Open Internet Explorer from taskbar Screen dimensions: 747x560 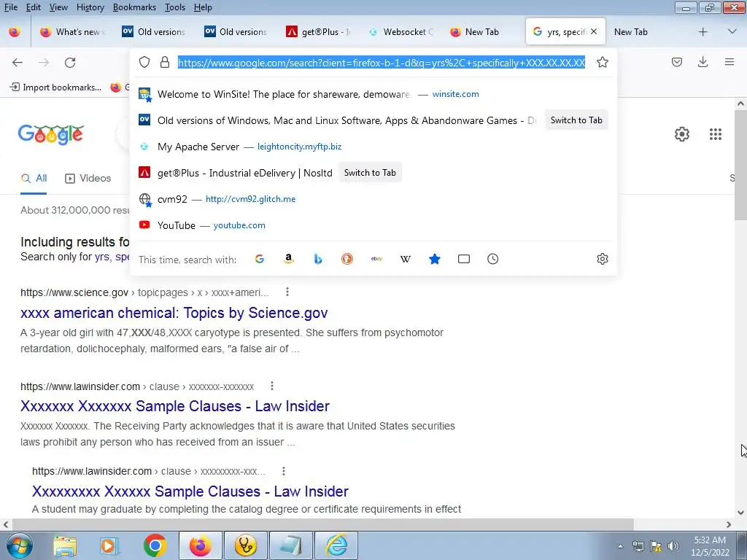[336, 545]
